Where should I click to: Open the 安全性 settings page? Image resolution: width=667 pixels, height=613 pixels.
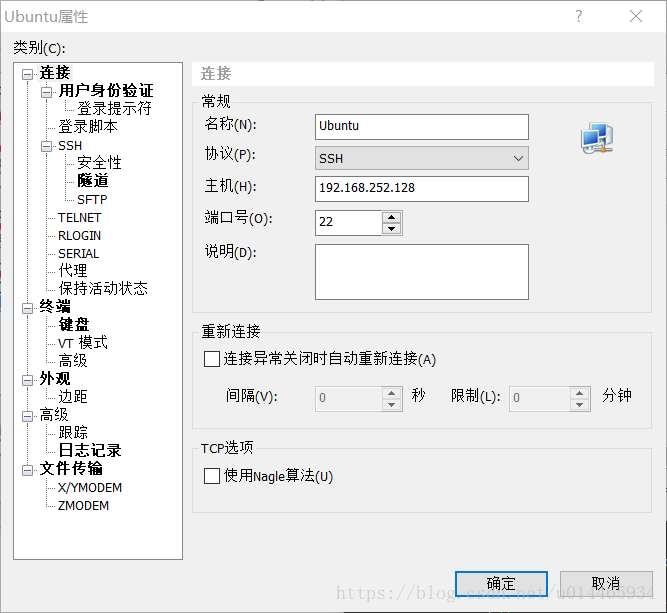[x=99, y=163]
